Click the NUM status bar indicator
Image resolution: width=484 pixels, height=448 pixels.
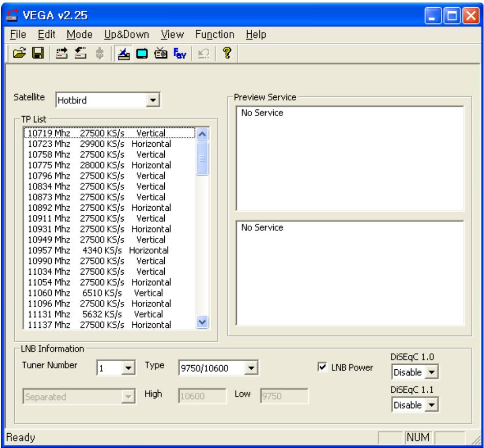tap(418, 437)
